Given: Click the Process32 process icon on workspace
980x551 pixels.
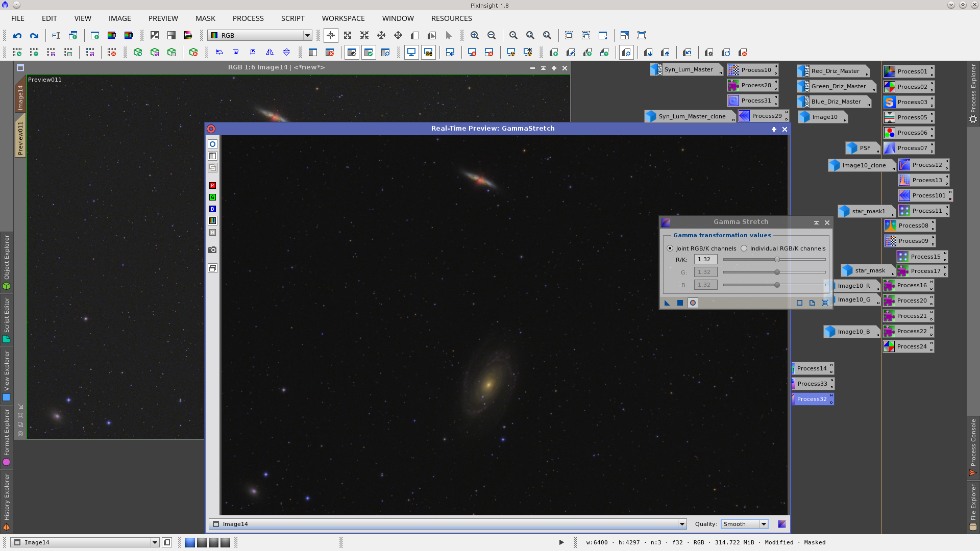Looking at the screenshot, I should point(812,398).
